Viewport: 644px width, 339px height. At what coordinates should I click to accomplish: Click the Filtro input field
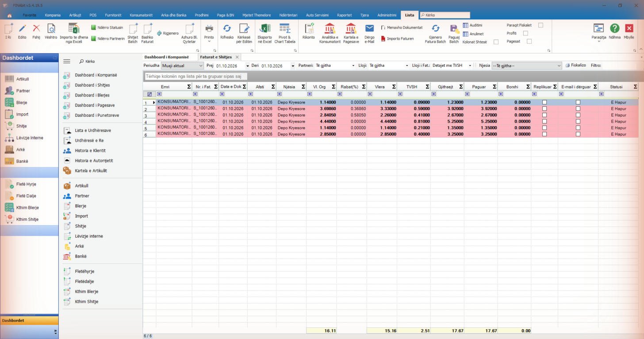click(621, 65)
